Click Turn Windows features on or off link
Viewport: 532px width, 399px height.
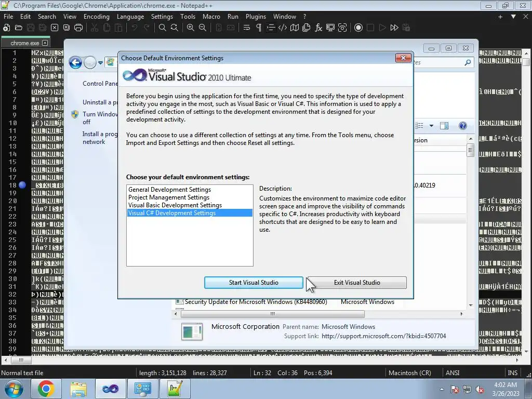click(100, 118)
